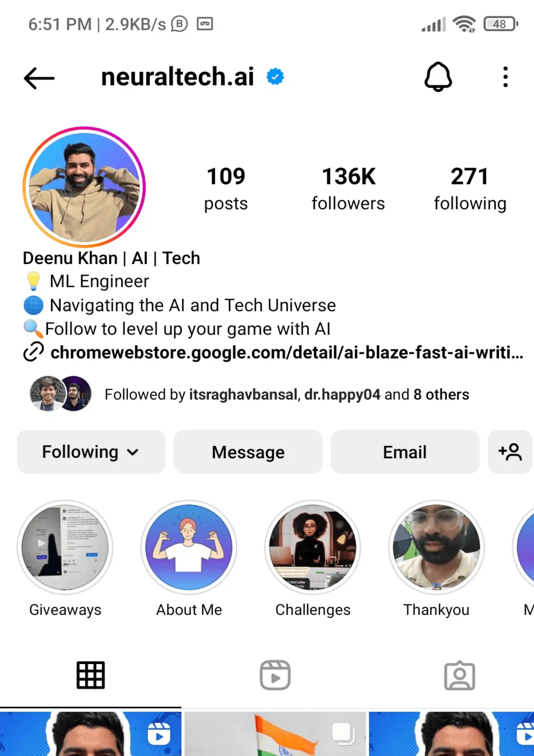The image size is (534, 756).
Task: View the 271 following list
Action: pos(470,189)
